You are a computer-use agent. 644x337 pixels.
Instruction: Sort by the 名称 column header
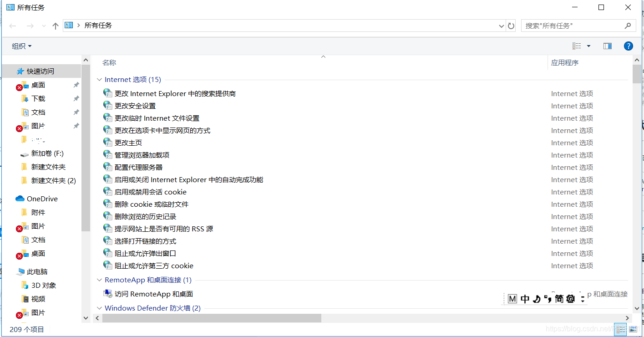coord(109,62)
